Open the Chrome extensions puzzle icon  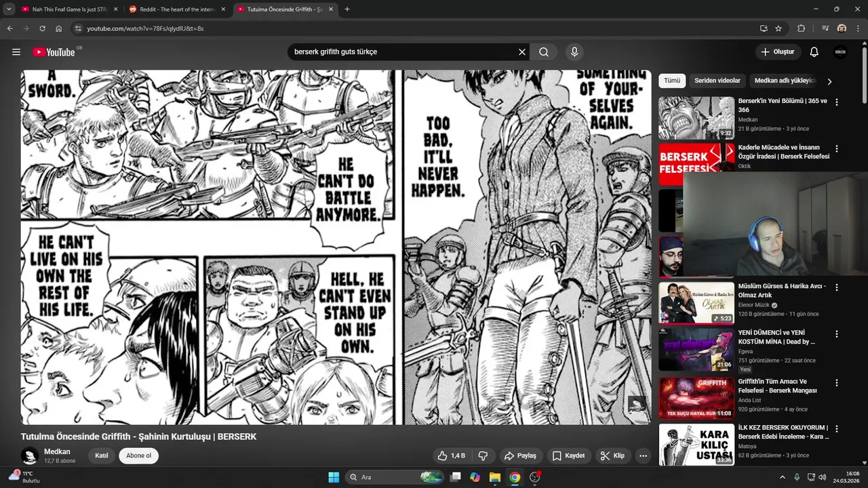802,28
